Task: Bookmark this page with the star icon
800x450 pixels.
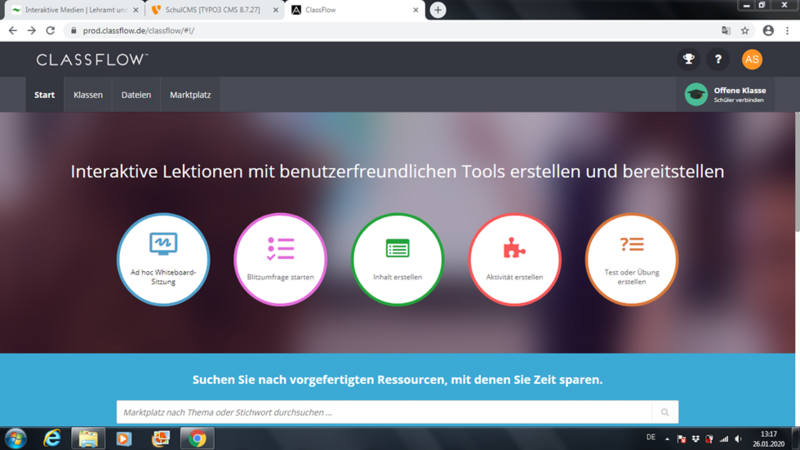Action: coord(745,31)
